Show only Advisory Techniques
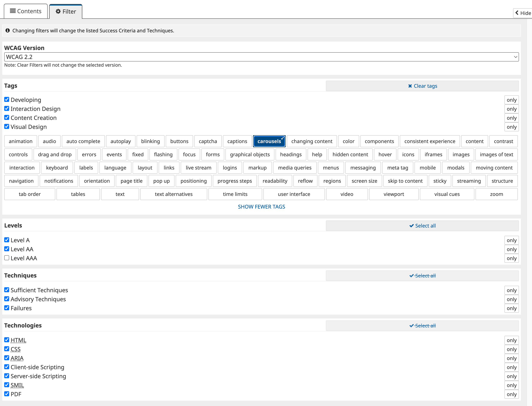This screenshot has width=532, height=406. pos(512,299)
